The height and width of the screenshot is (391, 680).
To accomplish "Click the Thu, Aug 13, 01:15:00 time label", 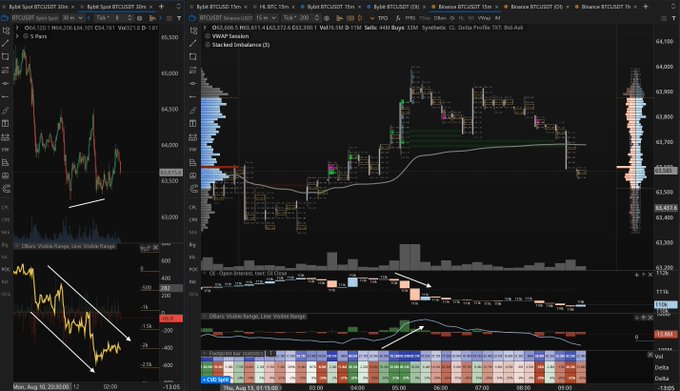I will pos(251,387).
